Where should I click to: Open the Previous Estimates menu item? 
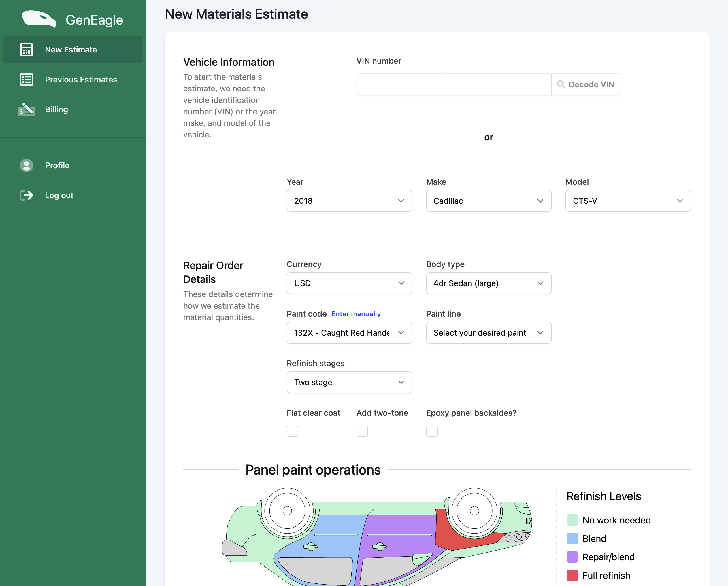pyautogui.click(x=81, y=78)
